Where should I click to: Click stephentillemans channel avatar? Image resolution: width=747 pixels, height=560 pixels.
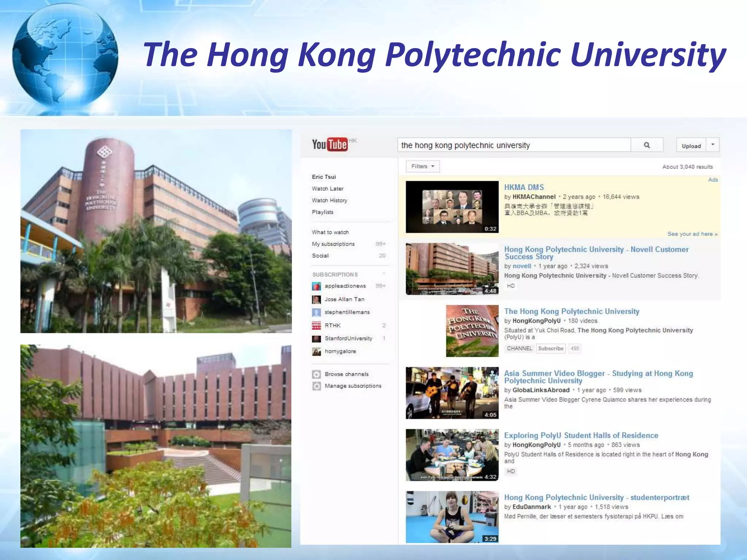tap(316, 312)
